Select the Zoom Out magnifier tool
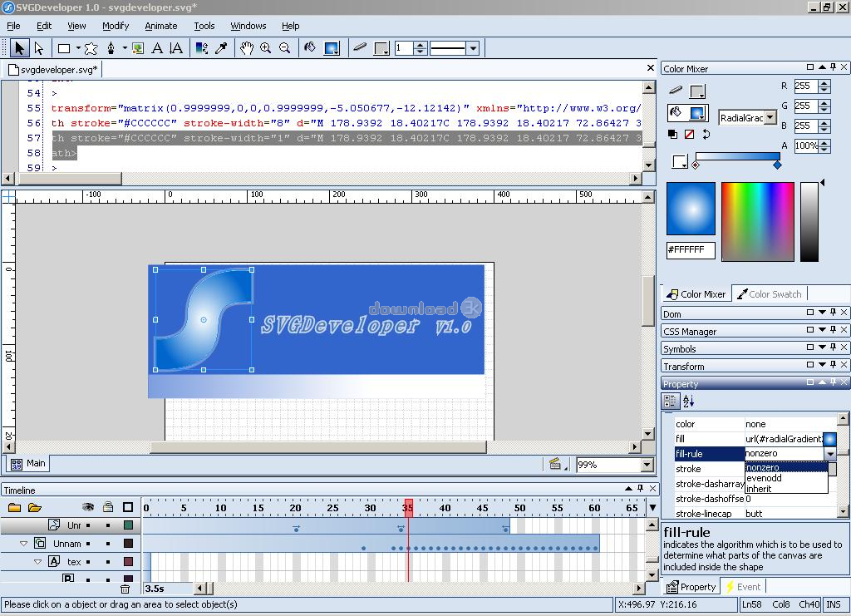The width and height of the screenshot is (851, 616). [284, 48]
